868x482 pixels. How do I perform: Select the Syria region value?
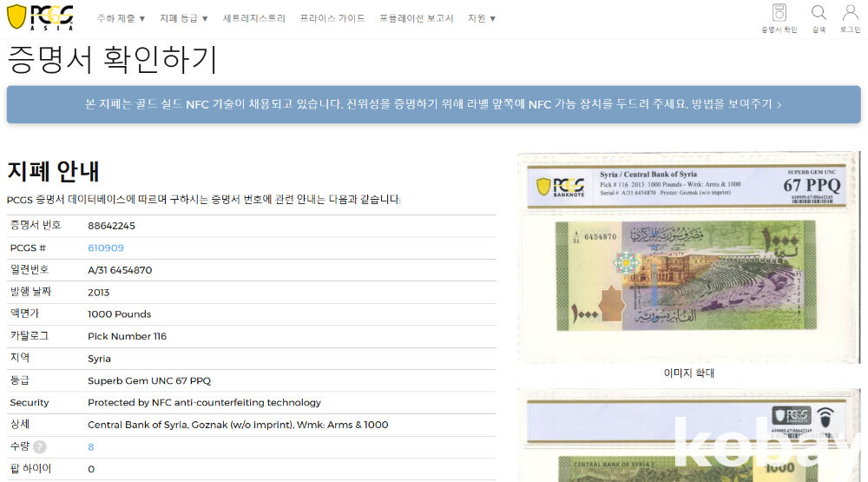click(x=99, y=359)
